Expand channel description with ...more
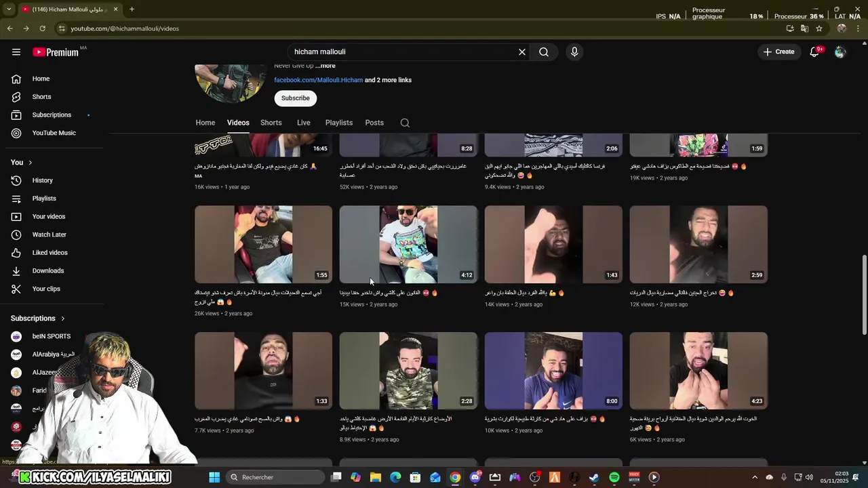 coord(325,66)
